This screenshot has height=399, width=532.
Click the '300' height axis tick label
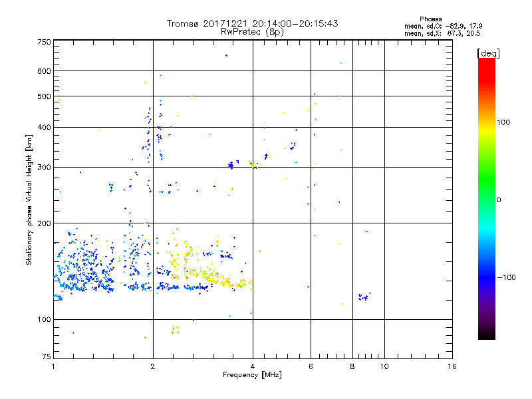pos(44,167)
